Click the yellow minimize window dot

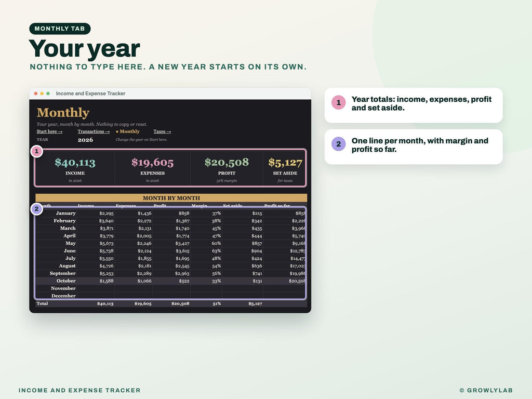click(42, 94)
